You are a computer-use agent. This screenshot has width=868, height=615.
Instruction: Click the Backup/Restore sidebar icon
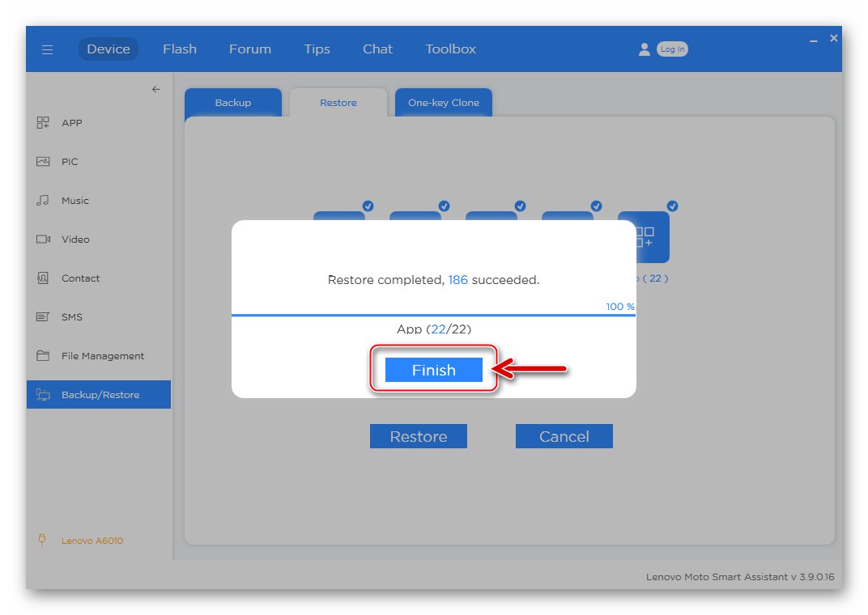(x=43, y=394)
